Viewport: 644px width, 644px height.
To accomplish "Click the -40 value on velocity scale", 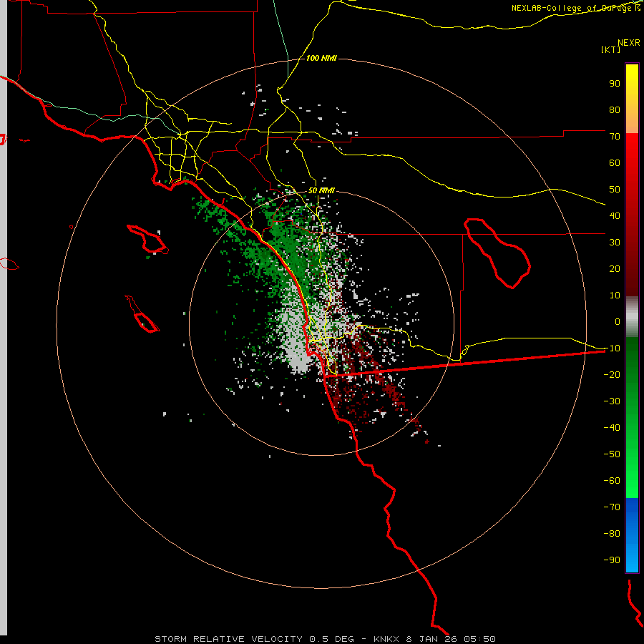I will point(612,428).
